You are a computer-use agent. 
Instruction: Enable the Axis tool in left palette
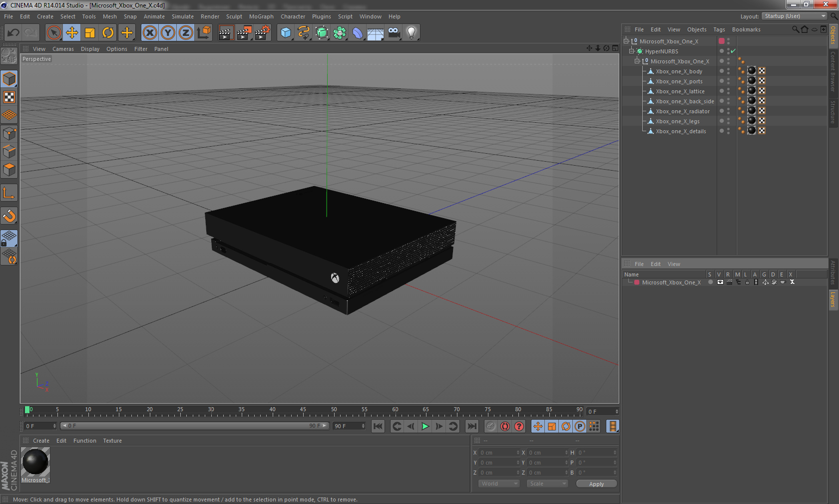tap(9, 193)
